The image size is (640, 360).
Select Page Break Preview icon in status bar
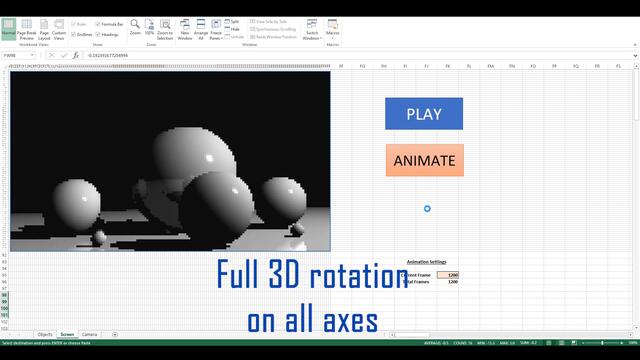[574, 343]
